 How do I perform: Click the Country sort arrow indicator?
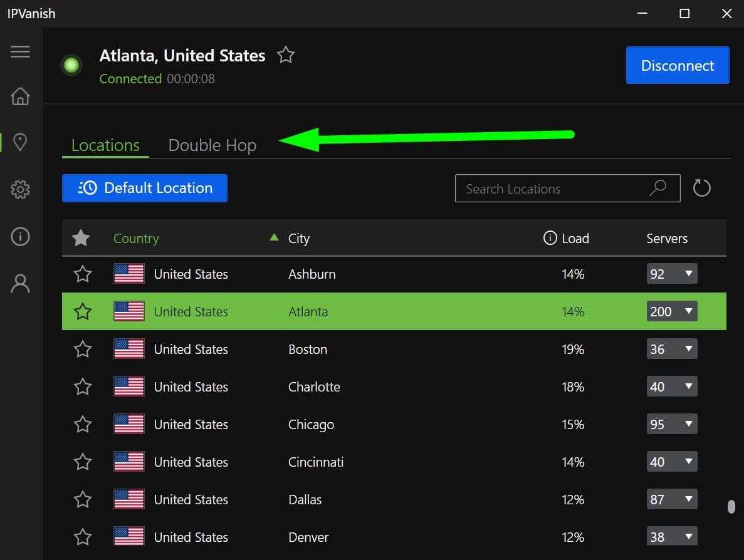274,237
